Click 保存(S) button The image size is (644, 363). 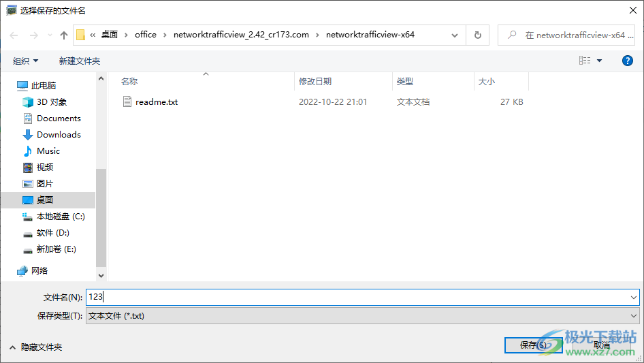pyautogui.click(x=533, y=345)
